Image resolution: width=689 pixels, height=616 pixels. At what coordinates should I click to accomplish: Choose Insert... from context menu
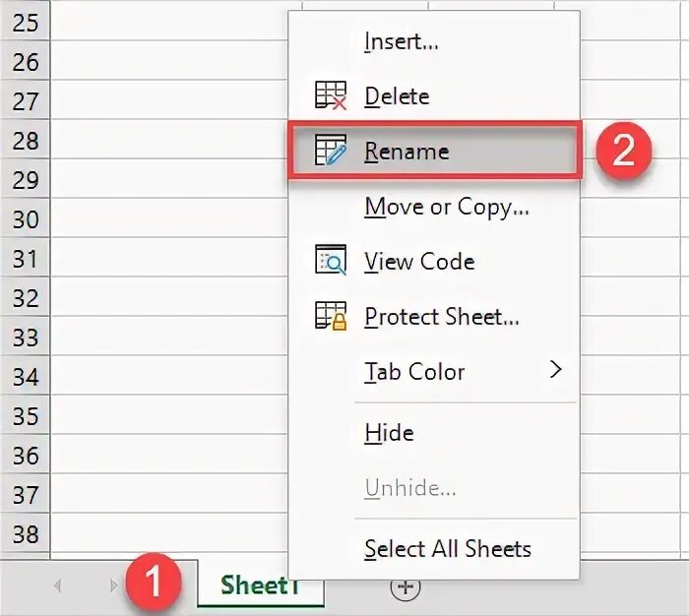(x=401, y=41)
